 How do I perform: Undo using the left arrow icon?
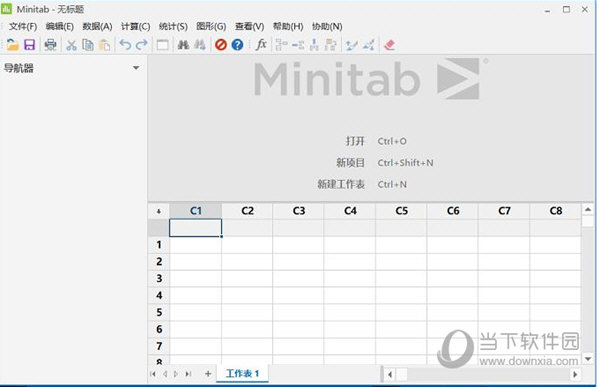125,45
